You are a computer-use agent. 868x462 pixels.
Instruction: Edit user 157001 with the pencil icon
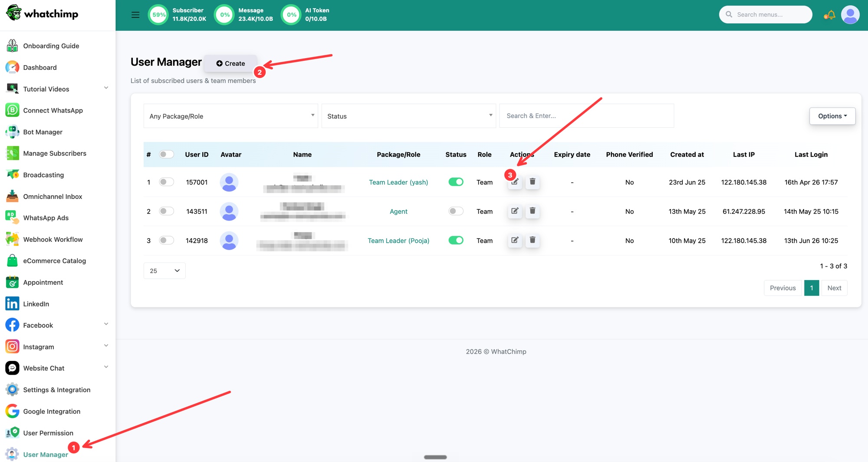(515, 182)
